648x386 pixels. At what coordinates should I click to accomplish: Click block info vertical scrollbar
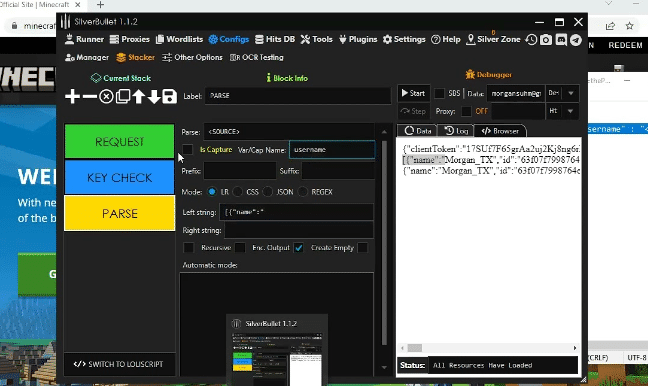(384, 243)
